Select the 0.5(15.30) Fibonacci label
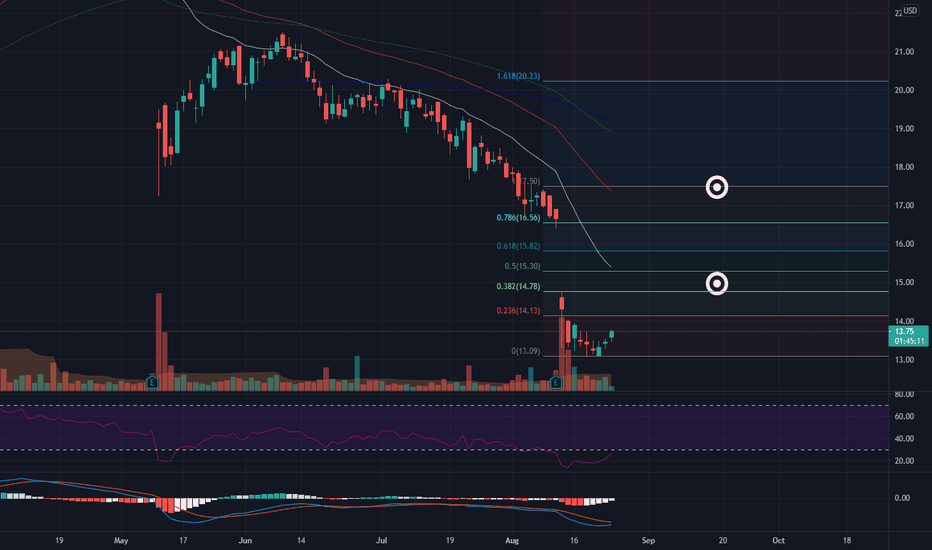This screenshot has height=550, width=932. (522, 266)
